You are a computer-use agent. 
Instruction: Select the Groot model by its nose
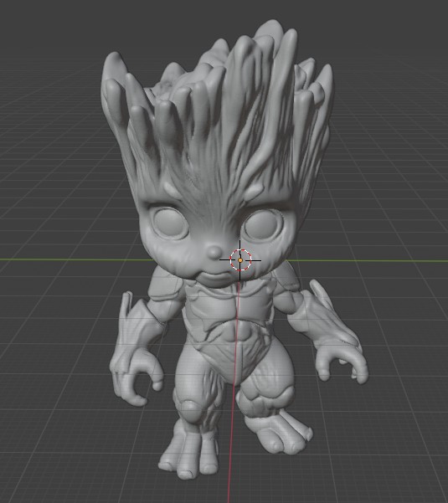(x=214, y=252)
